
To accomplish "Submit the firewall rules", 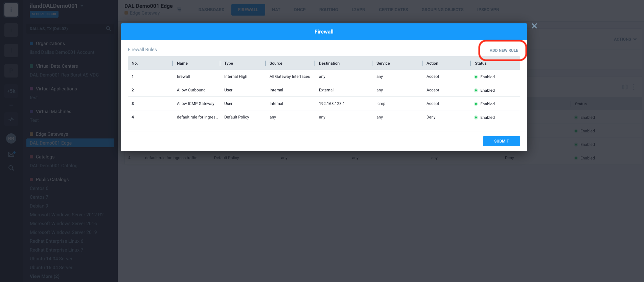I will 501,141.
